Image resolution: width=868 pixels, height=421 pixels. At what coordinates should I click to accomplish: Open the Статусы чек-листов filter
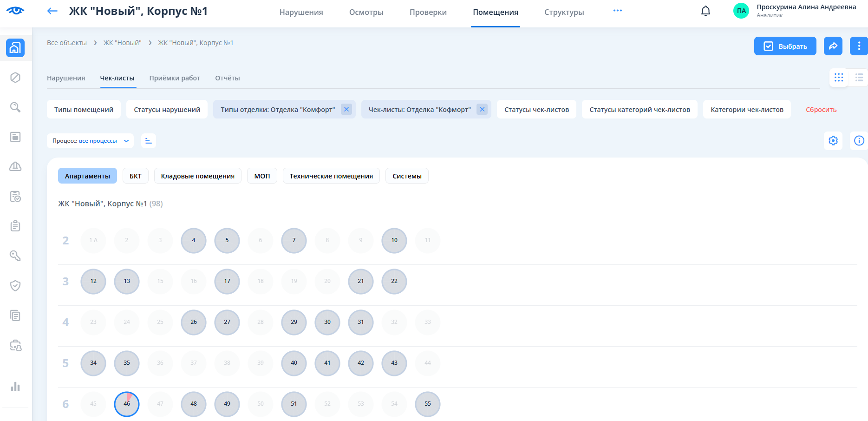(536, 110)
